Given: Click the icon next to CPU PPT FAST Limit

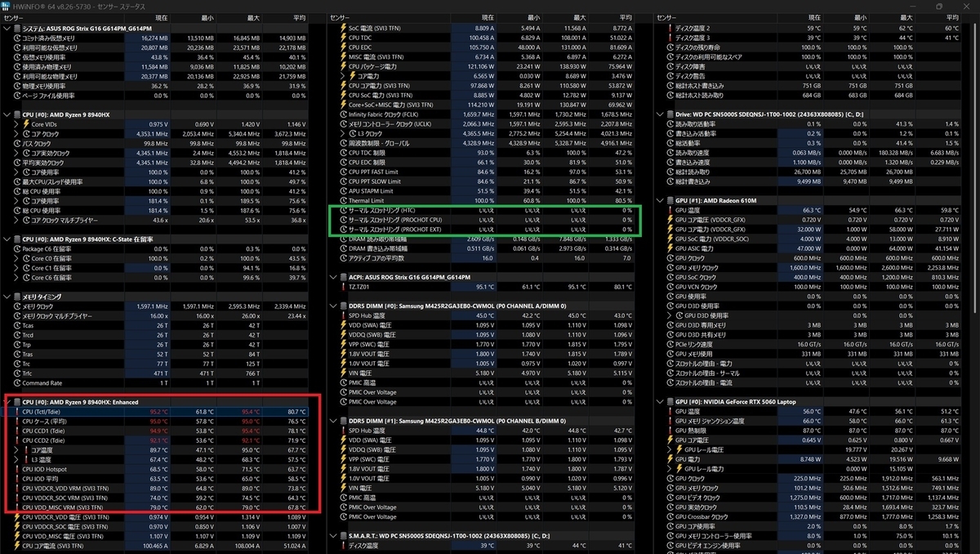Looking at the screenshot, I should pyautogui.click(x=343, y=172).
